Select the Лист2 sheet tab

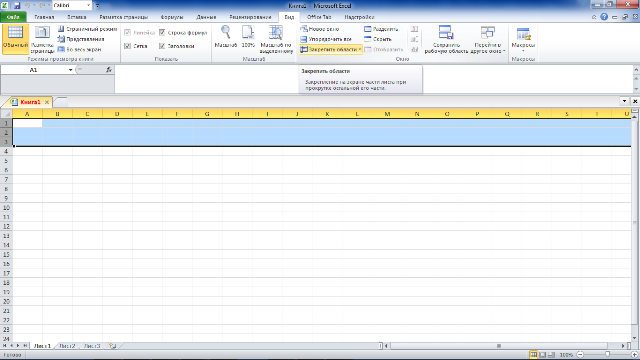pos(67,346)
